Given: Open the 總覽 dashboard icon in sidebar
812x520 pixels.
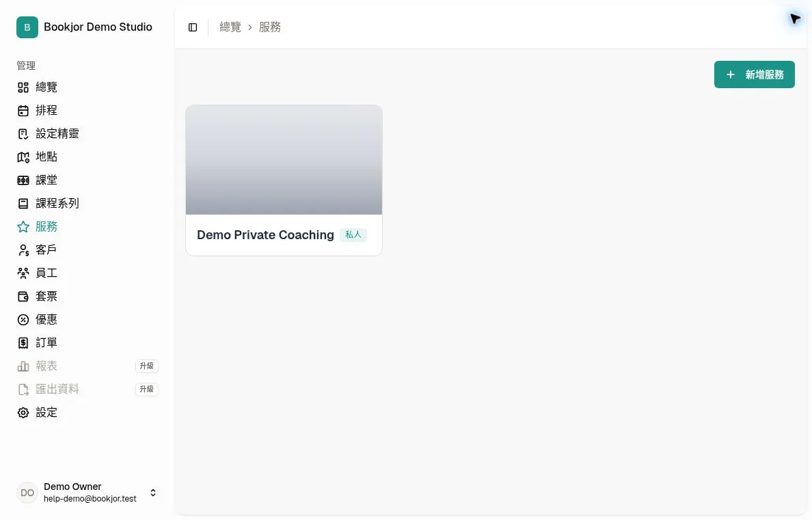Looking at the screenshot, I should pos(23,87).
